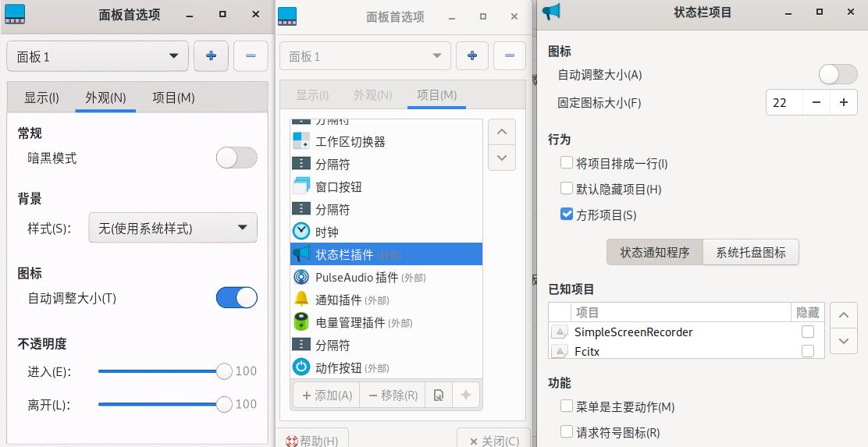This screenshot has height=447, width=868.
Task: Click the about item star icon
Action: (465, 395)
